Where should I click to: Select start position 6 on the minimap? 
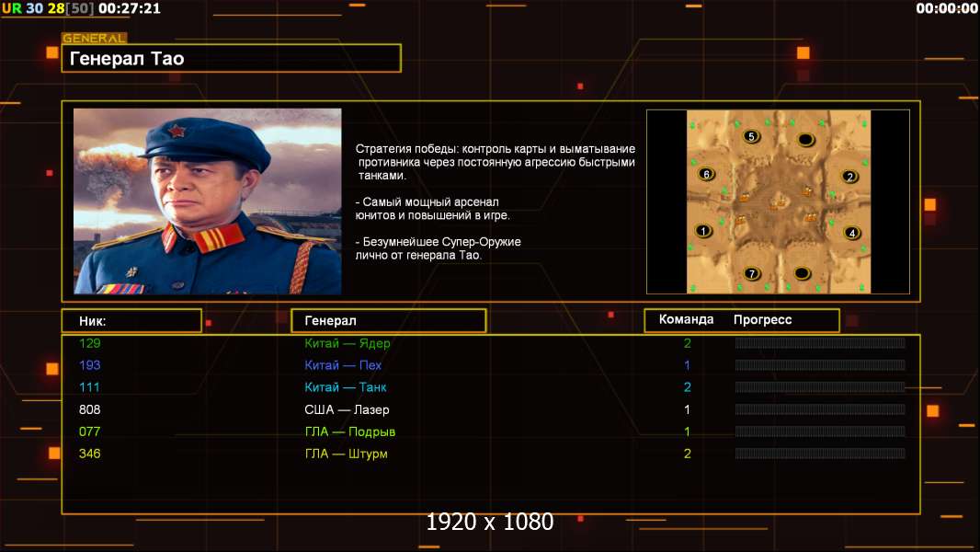706,175
